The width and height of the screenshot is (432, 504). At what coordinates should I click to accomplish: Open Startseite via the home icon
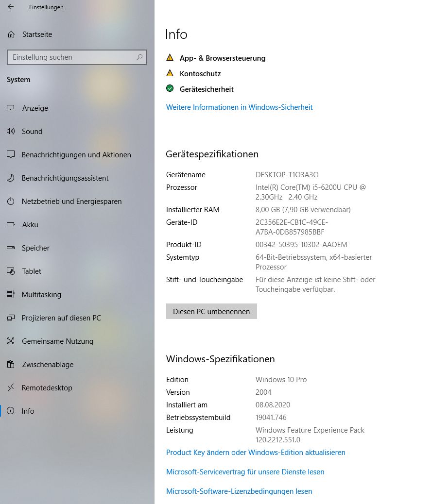click(x=11, y=34)
